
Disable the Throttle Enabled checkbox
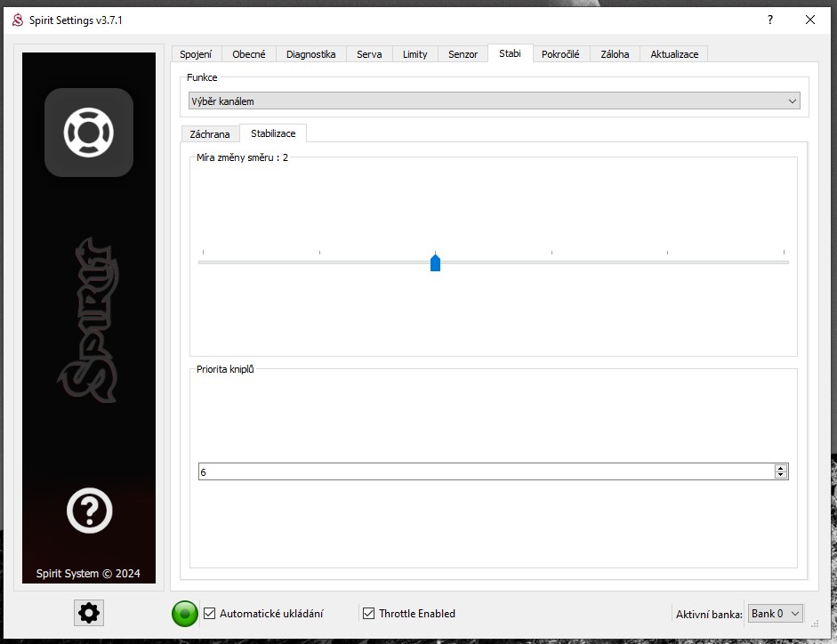pyautogui.click(x=369, y=614)
